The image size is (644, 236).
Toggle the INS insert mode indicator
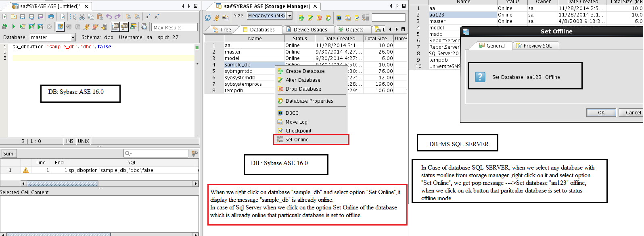pyautogui.click(x=70, y=141)
